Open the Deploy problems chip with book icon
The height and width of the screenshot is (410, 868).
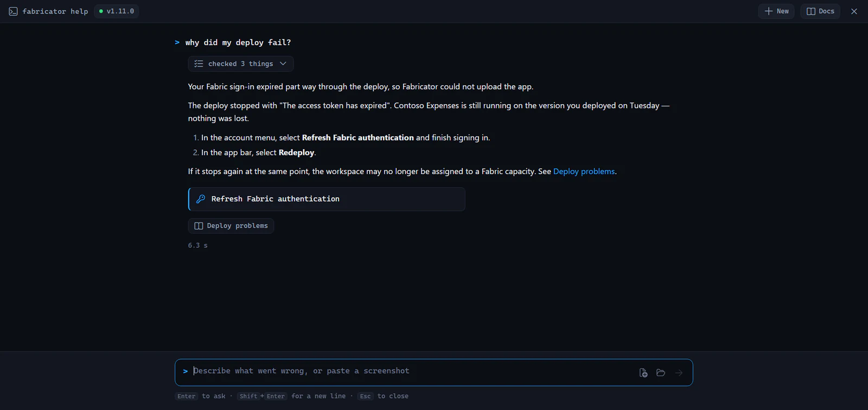[231, 226]
